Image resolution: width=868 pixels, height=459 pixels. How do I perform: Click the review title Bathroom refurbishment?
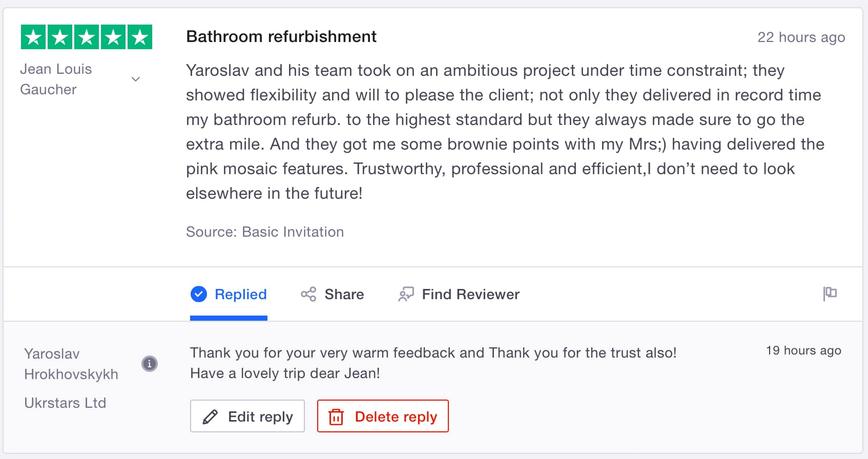click(x=281, y=37)
